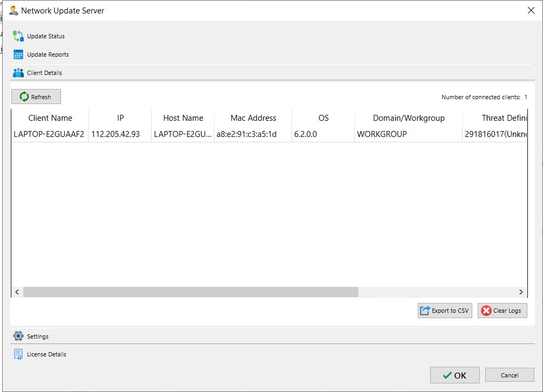This screenshot has height=392, width=543.
Task: Export the client list to CSV
Action: 445,311
